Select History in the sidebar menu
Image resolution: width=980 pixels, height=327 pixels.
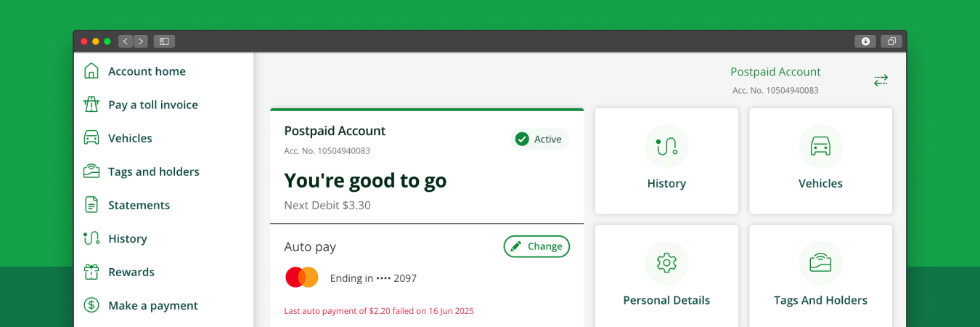pos(128,238)
